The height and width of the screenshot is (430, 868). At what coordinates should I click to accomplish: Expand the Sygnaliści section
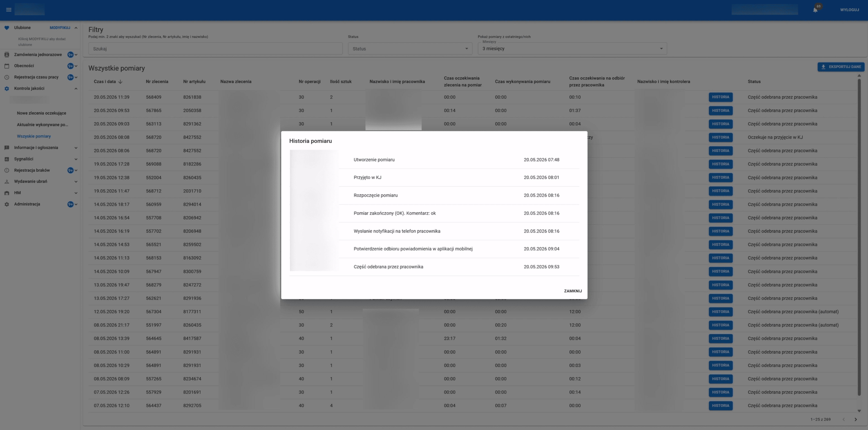point(76,159)
